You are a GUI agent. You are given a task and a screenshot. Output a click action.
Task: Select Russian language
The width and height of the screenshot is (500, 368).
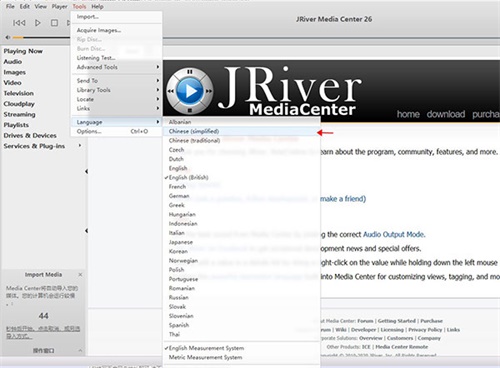click(241, 297)
